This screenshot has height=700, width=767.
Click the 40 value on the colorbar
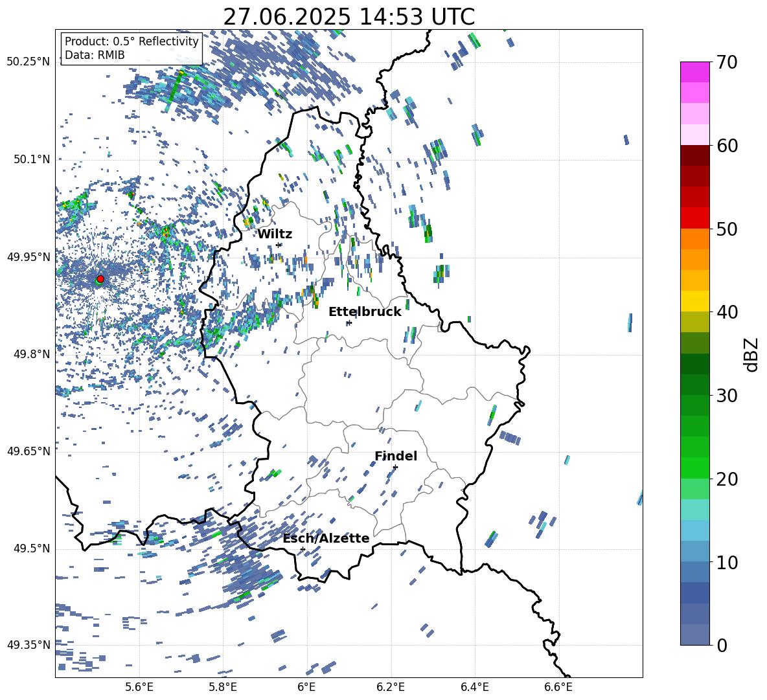(727, 312)
